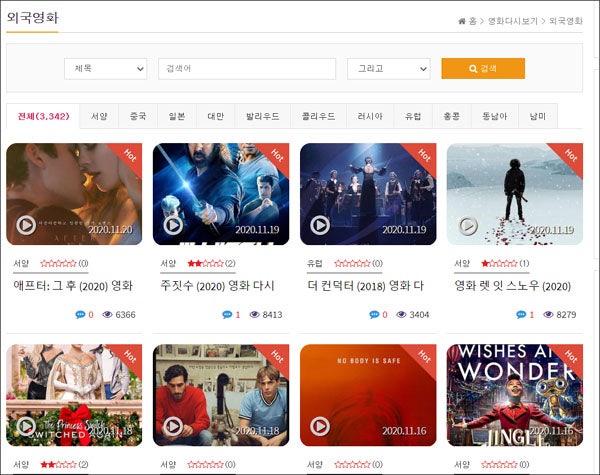600x475 pixels.
Task: Click Hot badge on No Body Is Safe
Action: [424, 356]
